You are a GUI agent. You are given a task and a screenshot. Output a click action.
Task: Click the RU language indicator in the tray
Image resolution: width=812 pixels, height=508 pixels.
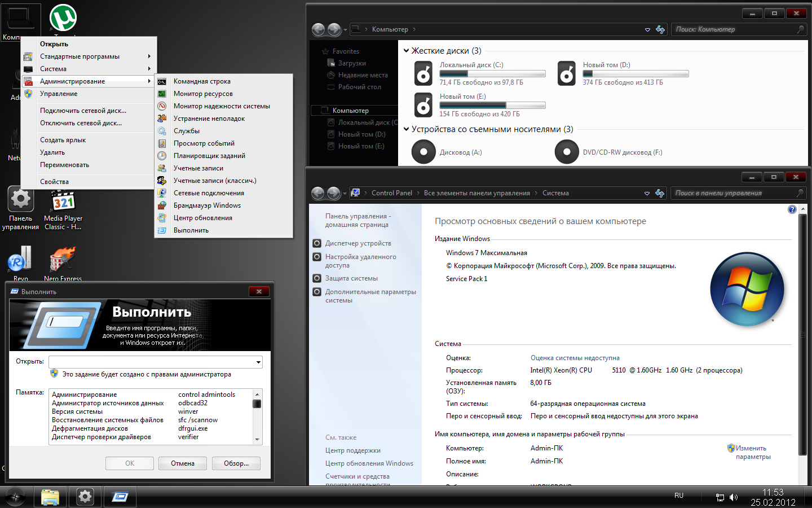click(x=679, y=496)
